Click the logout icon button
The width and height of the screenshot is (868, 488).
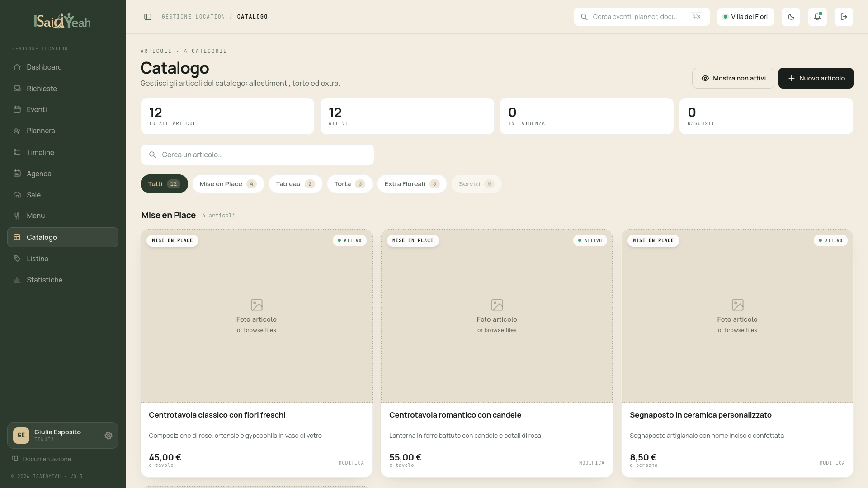pyautogui.click(x=844, y=17)
